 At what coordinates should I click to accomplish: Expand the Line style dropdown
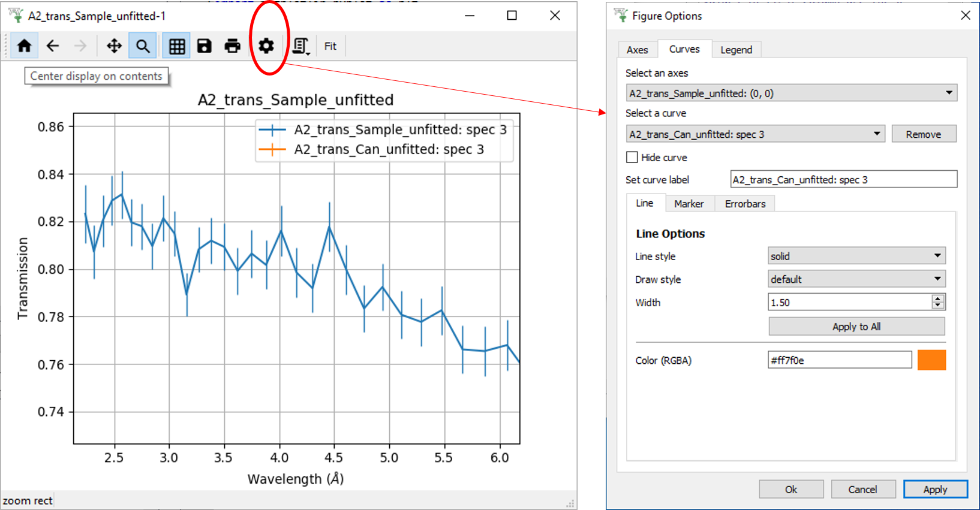(x=856, y=256)
